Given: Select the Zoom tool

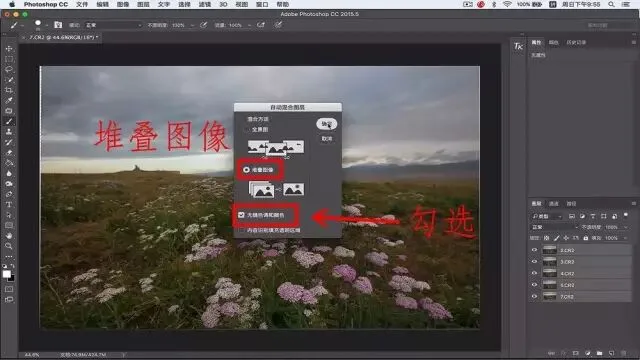Looking at the screenshot, I should tap(9, 246).
